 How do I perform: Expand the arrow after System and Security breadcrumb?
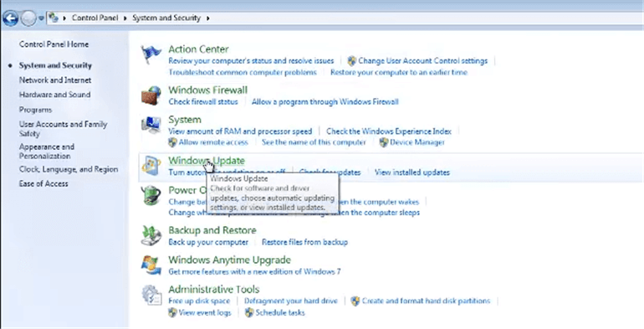[207, 18]
